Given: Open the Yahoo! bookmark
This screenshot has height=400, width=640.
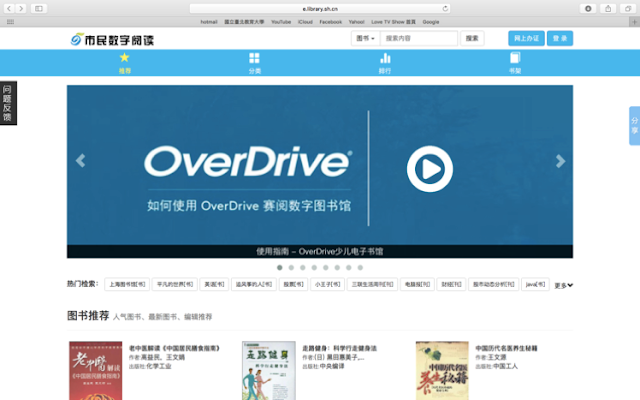Looking at the screenshot, I should pyautogui.click(x=356, y=22).
